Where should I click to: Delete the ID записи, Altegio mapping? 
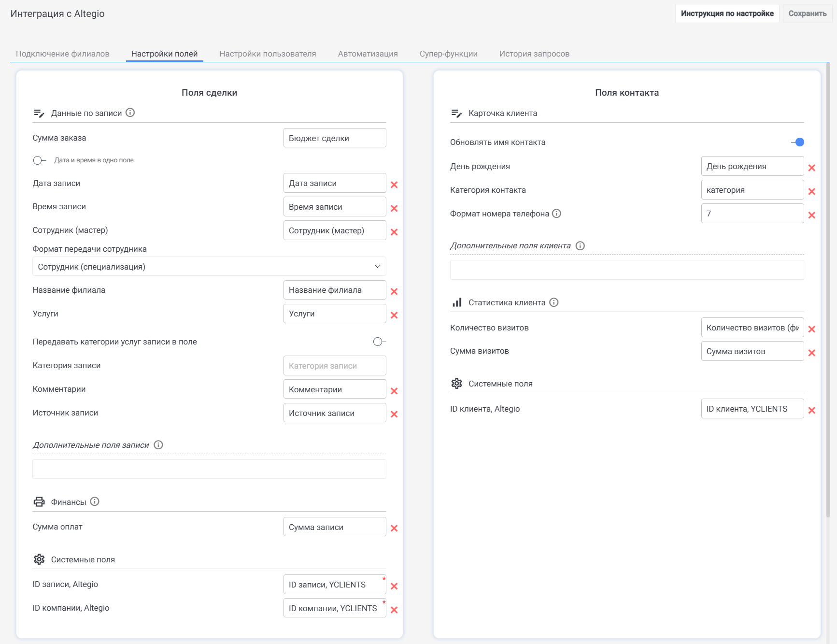click(x=394, y=586)
